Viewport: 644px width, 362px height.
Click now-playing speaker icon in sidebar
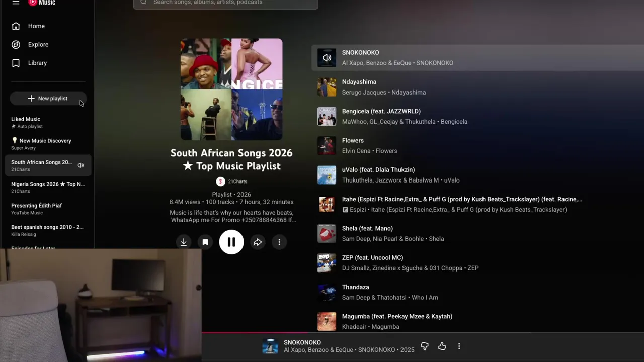pyautogui.click(x=80, y=165)
